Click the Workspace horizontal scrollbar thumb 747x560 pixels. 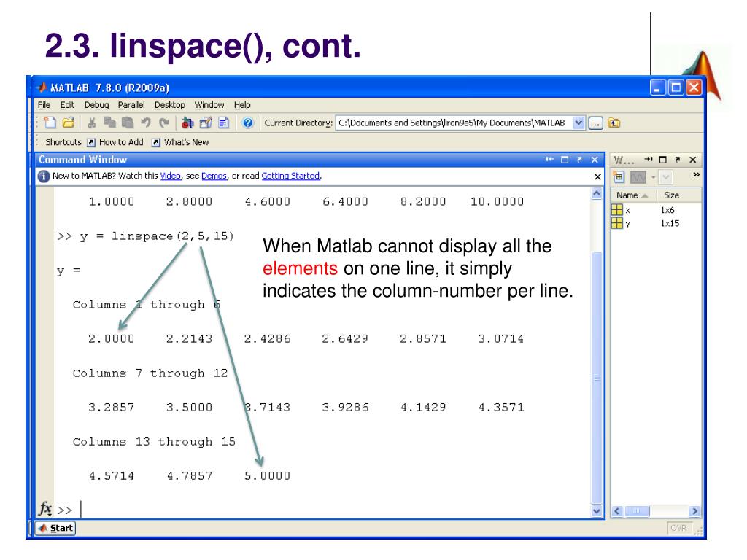(637, 511)
